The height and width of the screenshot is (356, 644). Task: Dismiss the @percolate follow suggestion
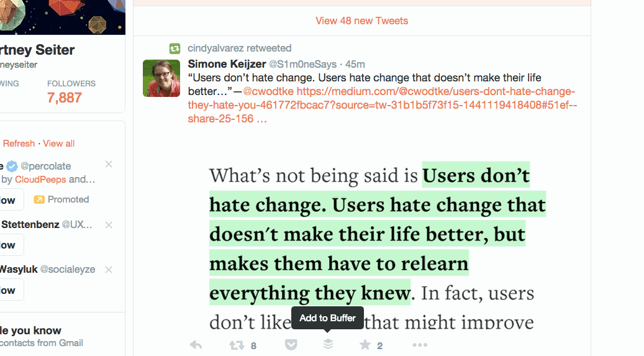[109, 165]
